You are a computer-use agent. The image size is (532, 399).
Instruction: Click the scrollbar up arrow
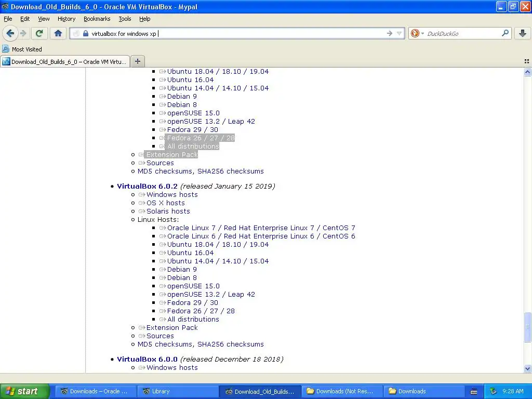(527, 72)
